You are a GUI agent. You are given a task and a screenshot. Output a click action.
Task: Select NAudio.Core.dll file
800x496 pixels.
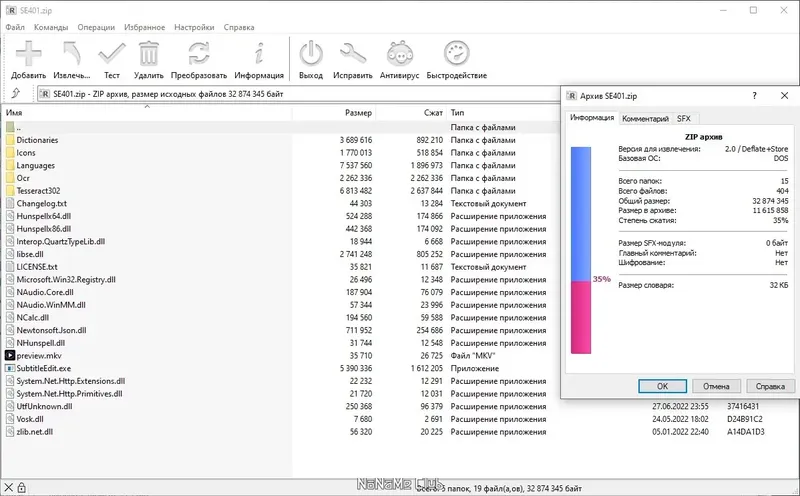coord(45,292)
